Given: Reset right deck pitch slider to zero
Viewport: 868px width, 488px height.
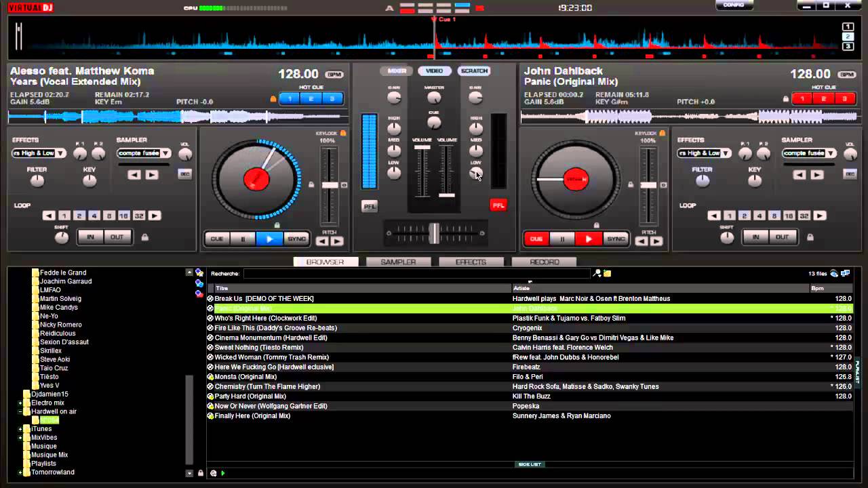Looking at the screenshot, I should [x=663, y=185].
